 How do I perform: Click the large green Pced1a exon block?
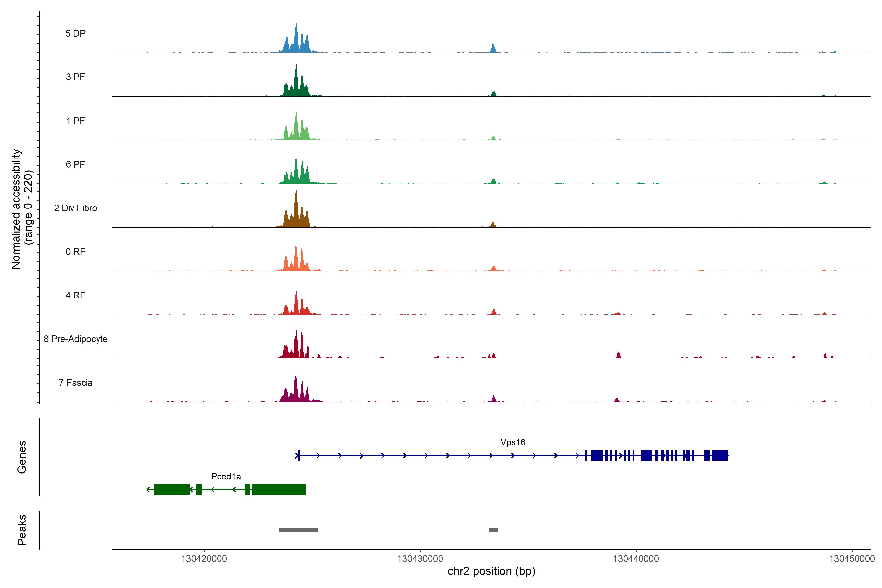tap(279, 489)
